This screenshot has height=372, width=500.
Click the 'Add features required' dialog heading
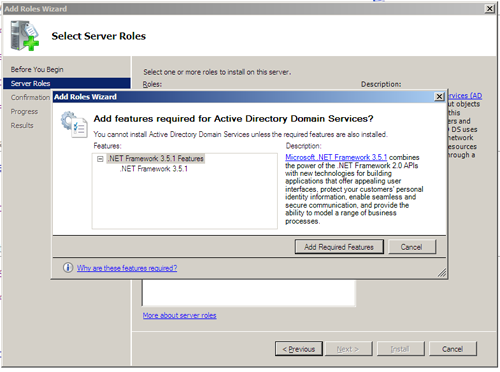pos(233,119)
